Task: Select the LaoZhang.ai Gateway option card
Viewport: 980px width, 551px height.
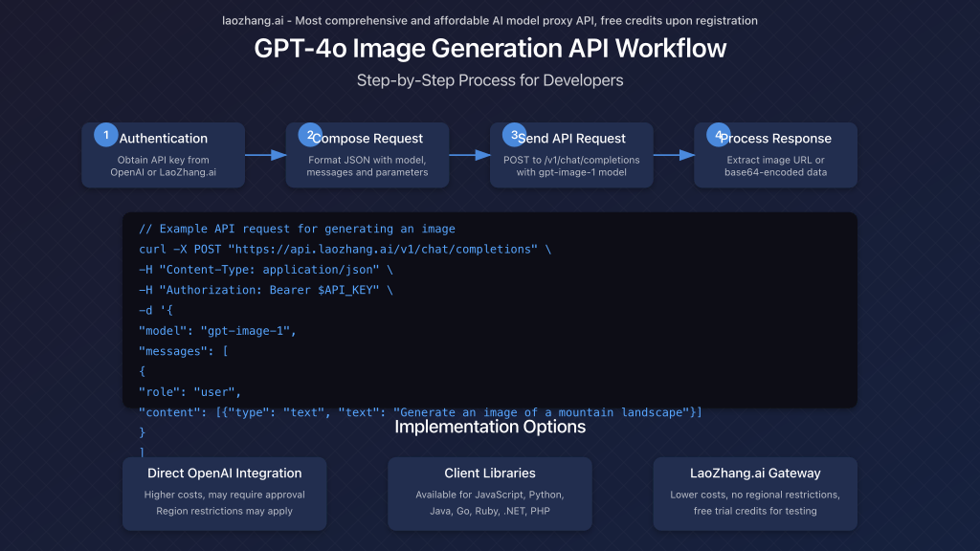Action: [755, 494]
